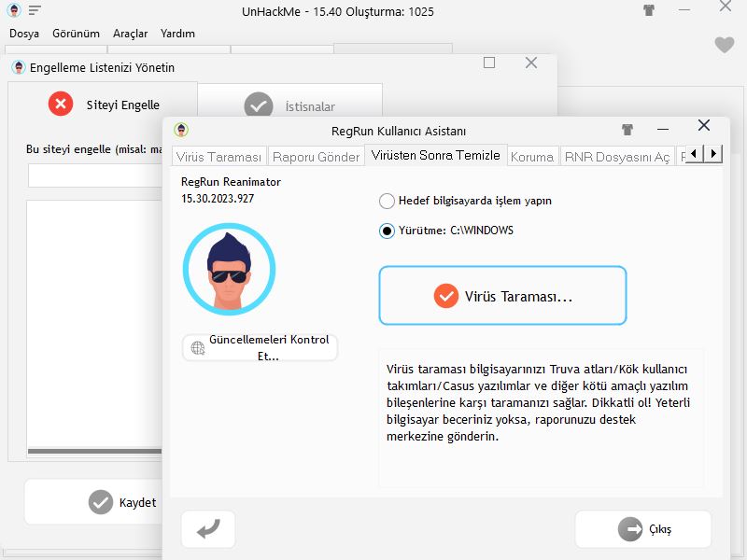747x560 pixels.
Task: Click the RegRun Reanimator avatar image
Action: tap(229, 269)
